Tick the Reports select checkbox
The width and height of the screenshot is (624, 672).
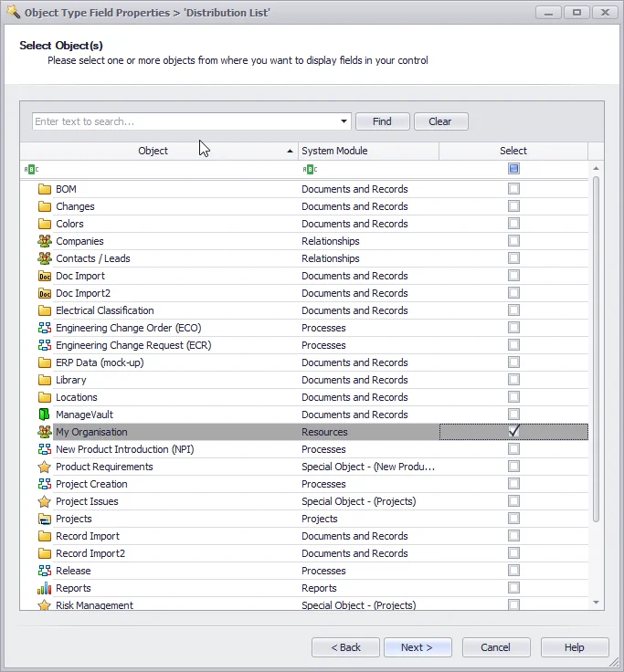(x=513, y=588)
